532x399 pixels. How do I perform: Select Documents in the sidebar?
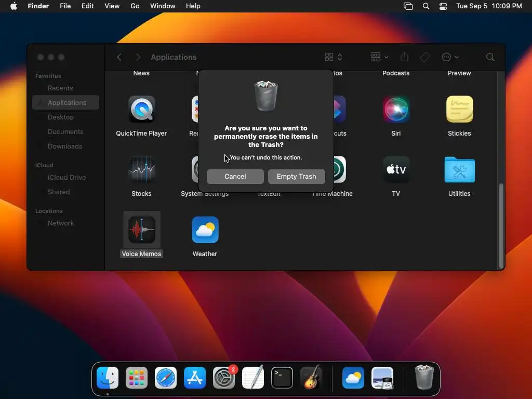pos(66,131)
